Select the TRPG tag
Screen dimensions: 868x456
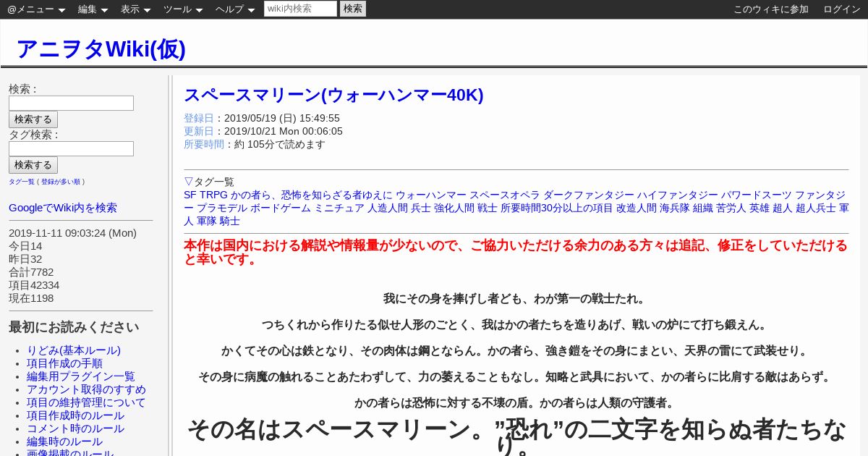(213, 195)
